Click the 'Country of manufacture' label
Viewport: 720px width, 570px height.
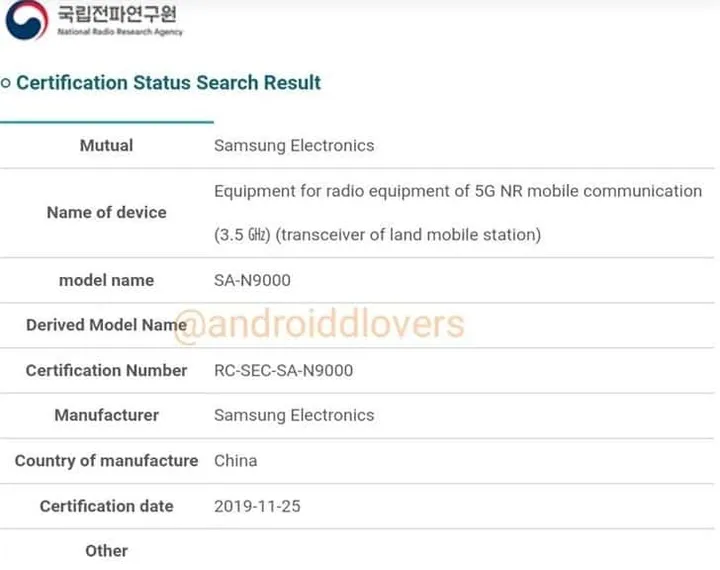pyautogui.click(x=107, y=461)
